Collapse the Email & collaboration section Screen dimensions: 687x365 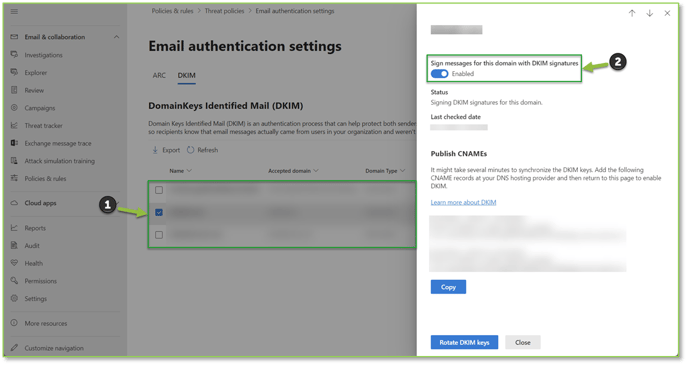[x=117, y=37]
